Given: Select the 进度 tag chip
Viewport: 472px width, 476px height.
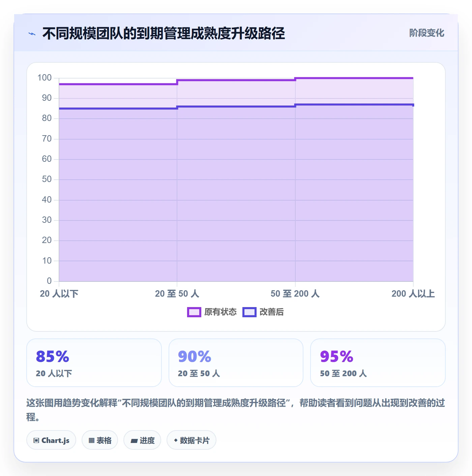Looking at the screenshot, I should point(142,440).
